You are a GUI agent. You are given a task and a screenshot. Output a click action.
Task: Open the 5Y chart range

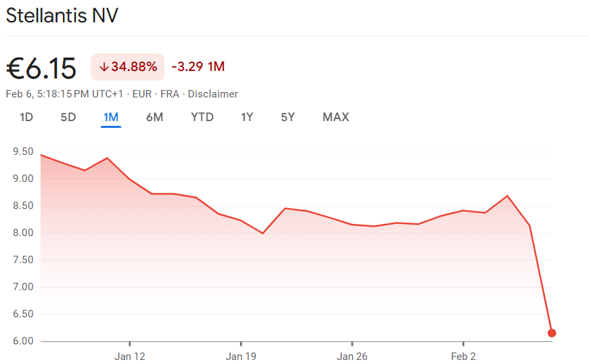288,117
